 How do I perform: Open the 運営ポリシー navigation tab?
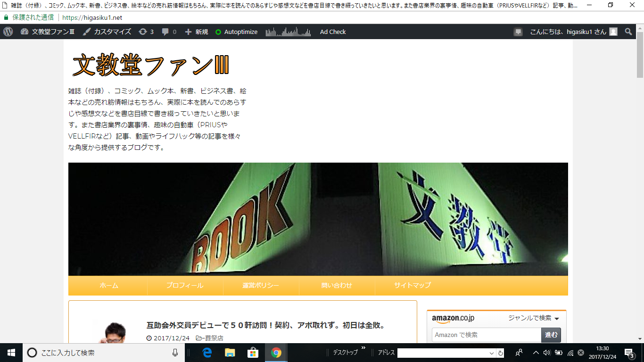261,285
